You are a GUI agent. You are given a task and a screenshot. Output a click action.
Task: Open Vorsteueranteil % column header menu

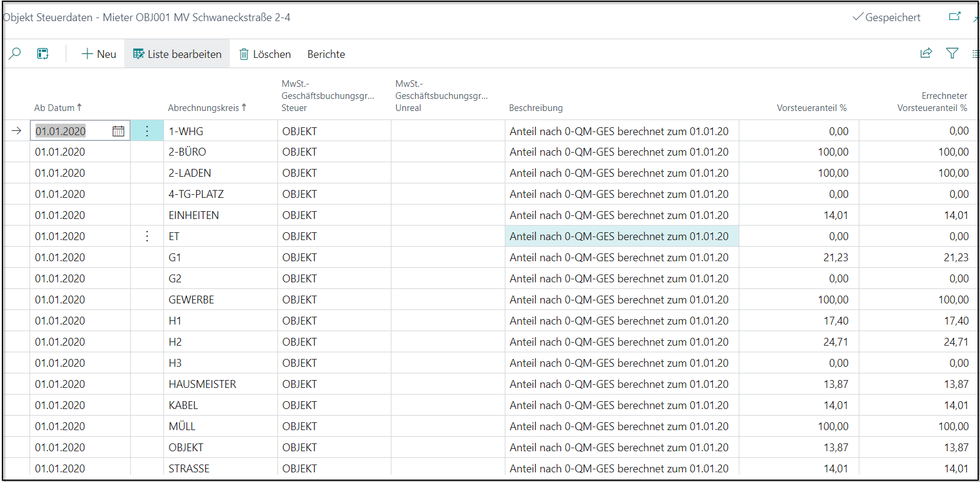tap(811, 108)
